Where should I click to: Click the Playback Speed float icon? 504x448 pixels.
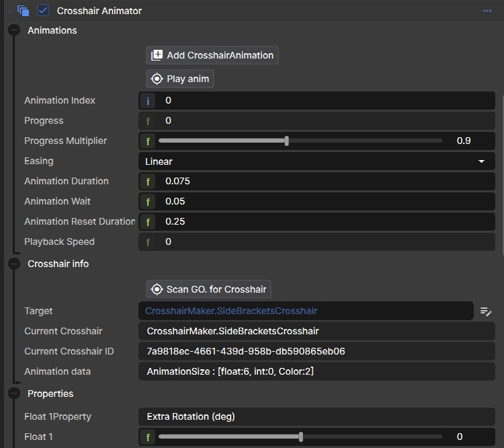148,242
